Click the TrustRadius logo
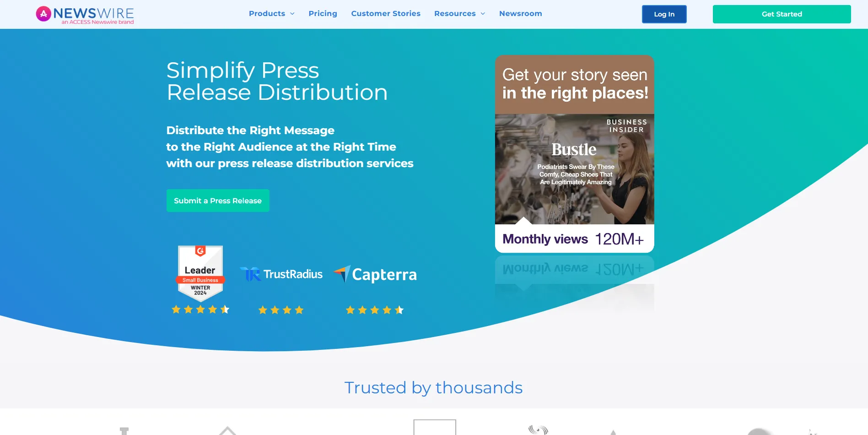This screenshot has width=868, height=435. click(x=281, y=274)
